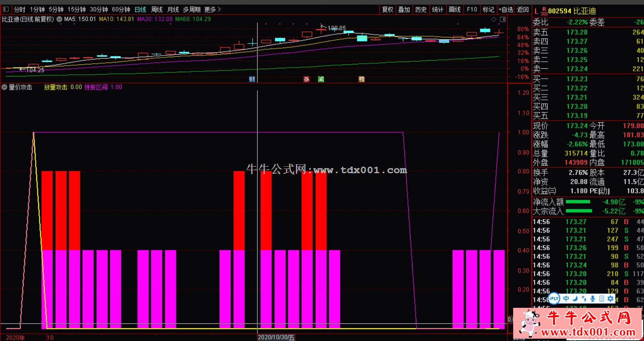Expand the 更多 period options
The width and height of the screenshot is (644, 341).
point(213,9)
